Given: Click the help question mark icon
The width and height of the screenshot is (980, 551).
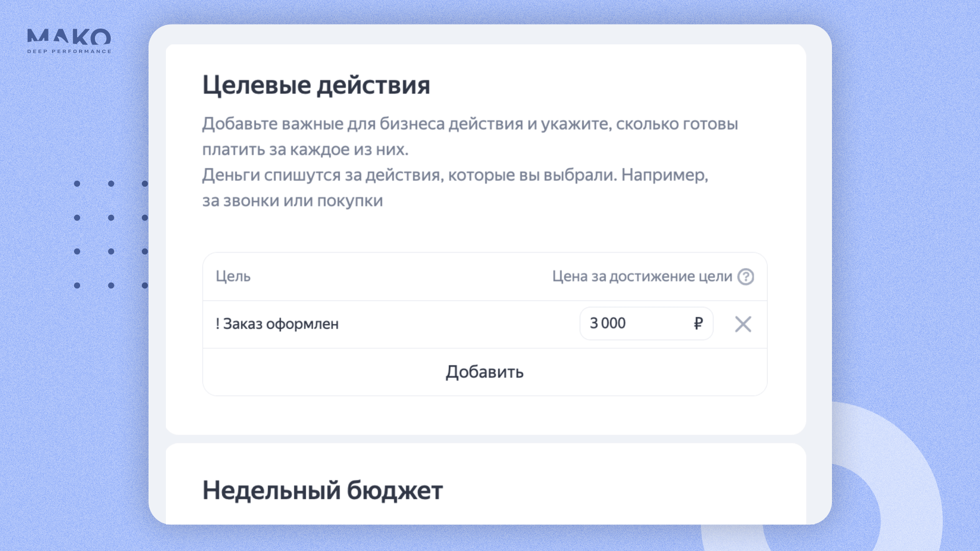Looking at the screenshot, I should coord(746,277).
